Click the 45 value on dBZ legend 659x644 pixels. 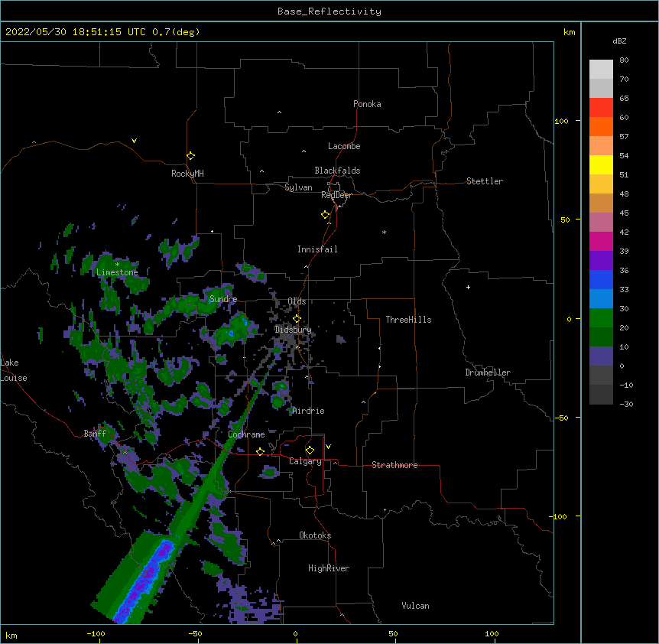tap(624, 213)
